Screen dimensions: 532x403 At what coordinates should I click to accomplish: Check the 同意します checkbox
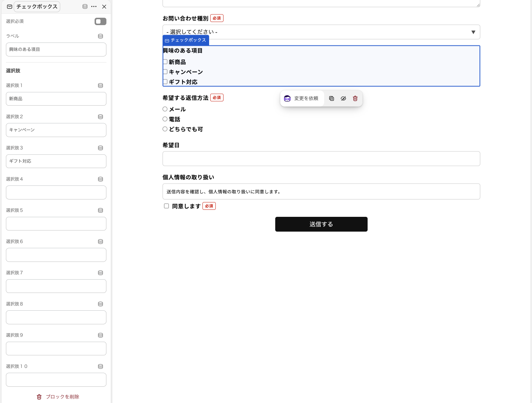(x=167, y=206)
